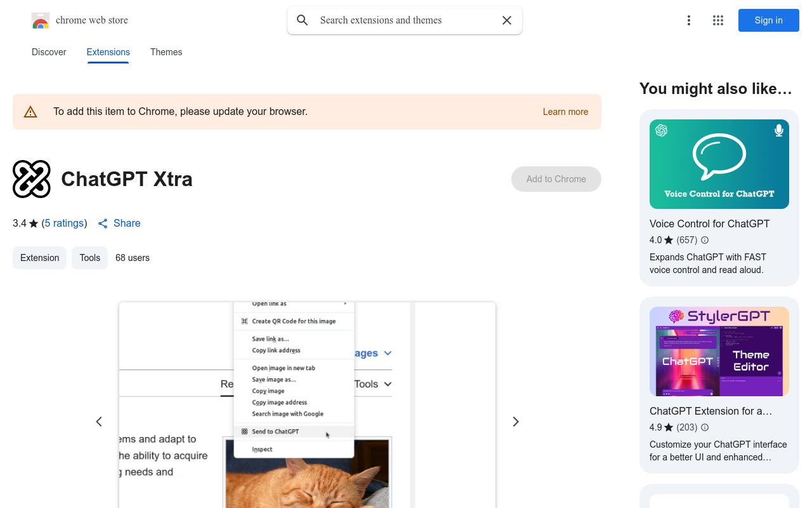This screenshot has width=812, height=508.
Task: Click the Tools category chip
Action: (89, 258)
